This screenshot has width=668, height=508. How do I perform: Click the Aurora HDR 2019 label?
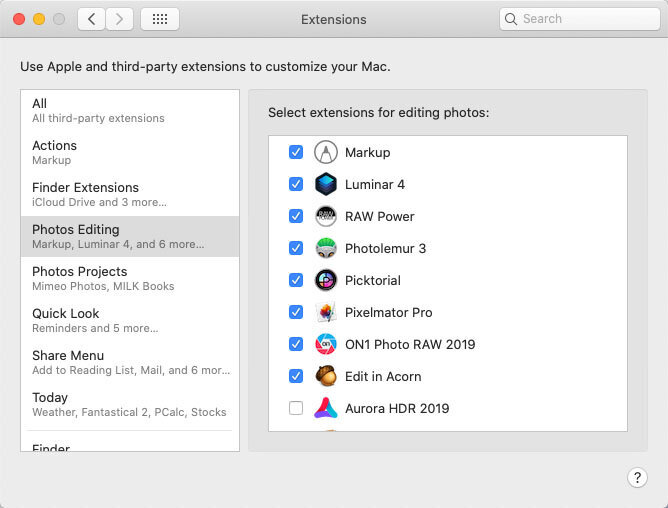[397, 408]
